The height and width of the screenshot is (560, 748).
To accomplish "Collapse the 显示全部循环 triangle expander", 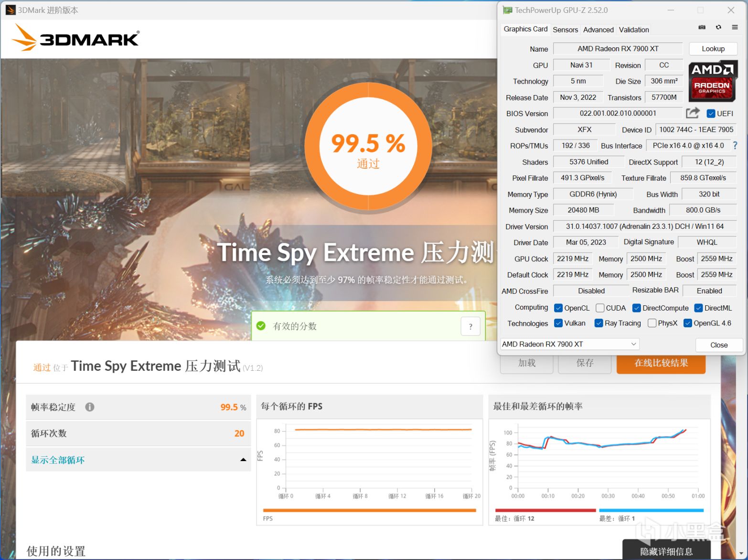I will [x=243, y=460].
